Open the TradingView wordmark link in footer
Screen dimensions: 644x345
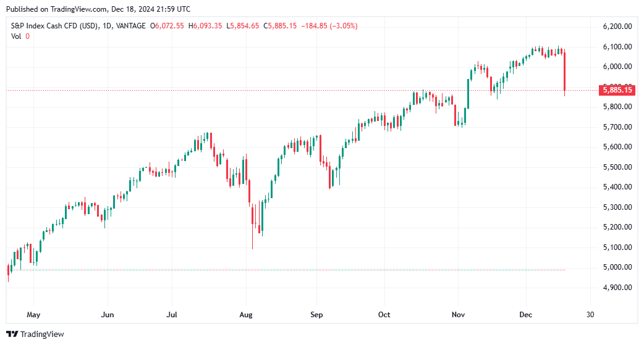(42, 334)
